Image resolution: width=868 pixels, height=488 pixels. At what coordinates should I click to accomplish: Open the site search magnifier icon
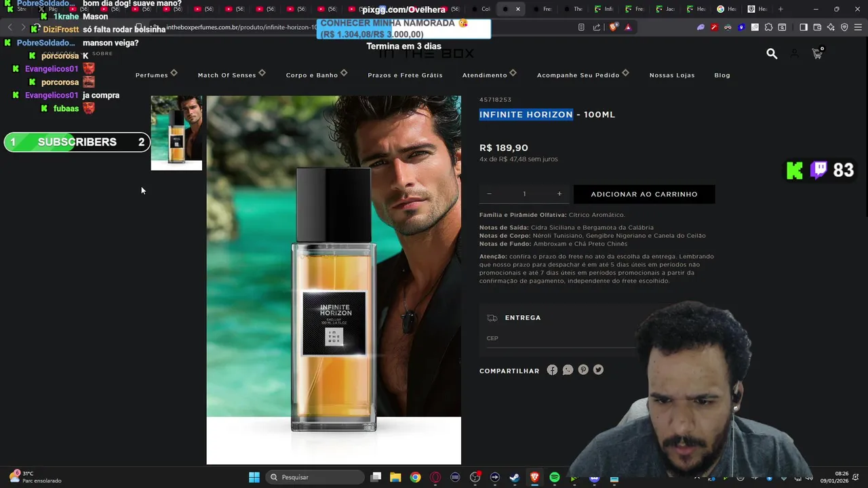(x=772, y=54)
